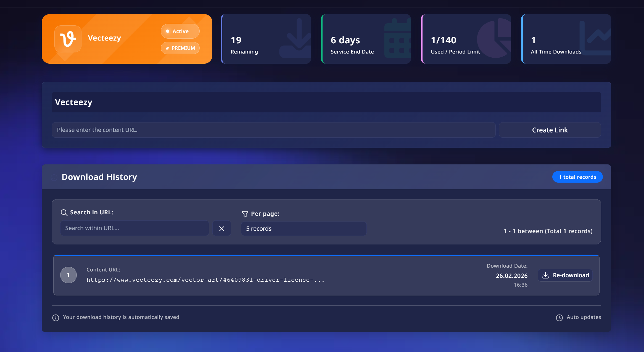
Task: Click the info icon near history saved note
Action: 56,318
